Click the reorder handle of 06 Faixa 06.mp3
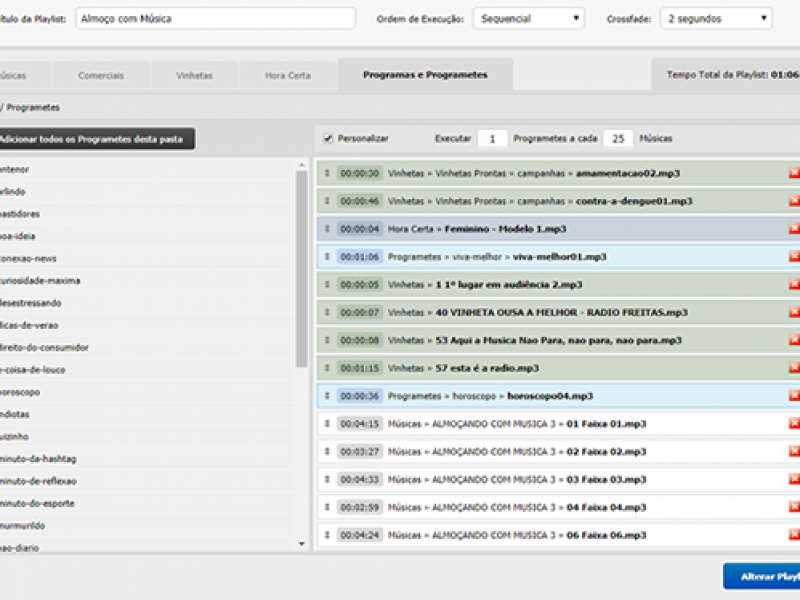Viewport: 800px width, 600px height. [x=328, y=535]
